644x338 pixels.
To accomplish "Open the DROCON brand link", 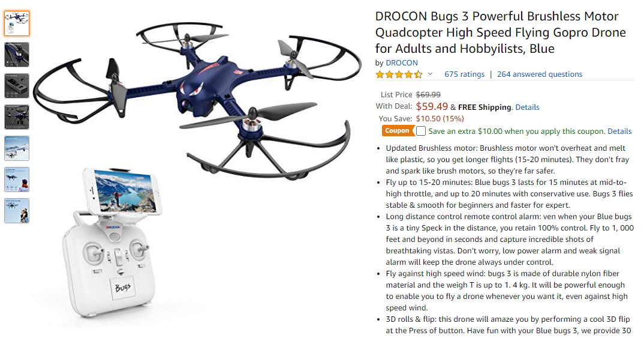I will coord(402,63).
